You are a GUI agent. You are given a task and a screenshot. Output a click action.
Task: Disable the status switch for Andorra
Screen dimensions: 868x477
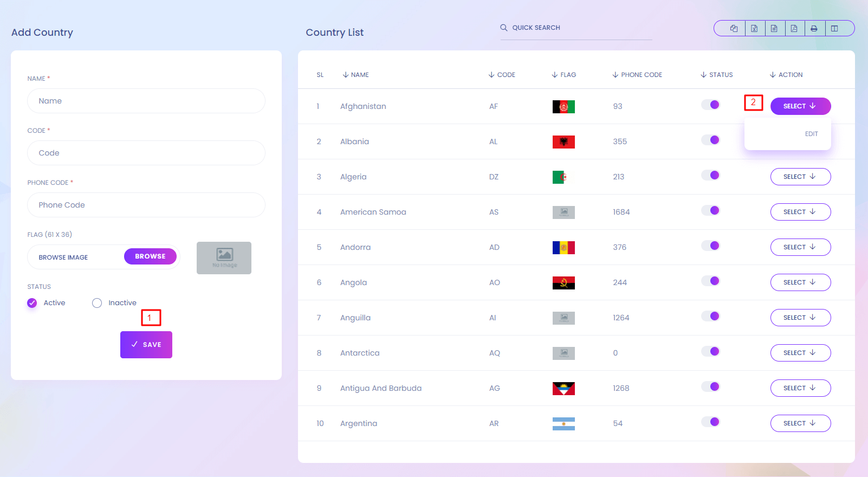(x=710, y=246)
